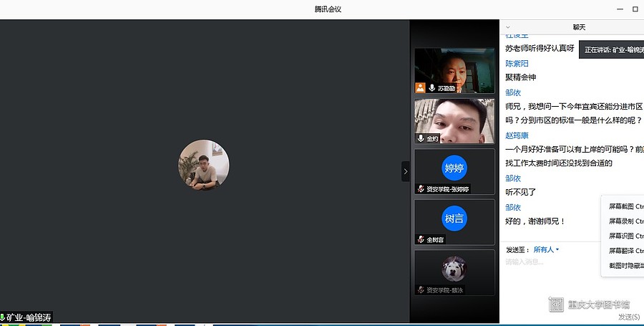Click the 资安学院-张婷婷 name label
Viewport: 644px width, 326px height.
447,189
